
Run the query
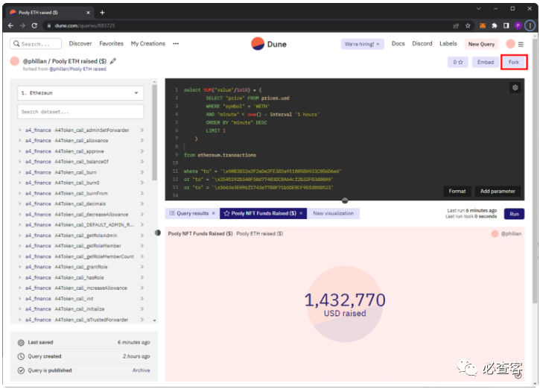[514, 214]
